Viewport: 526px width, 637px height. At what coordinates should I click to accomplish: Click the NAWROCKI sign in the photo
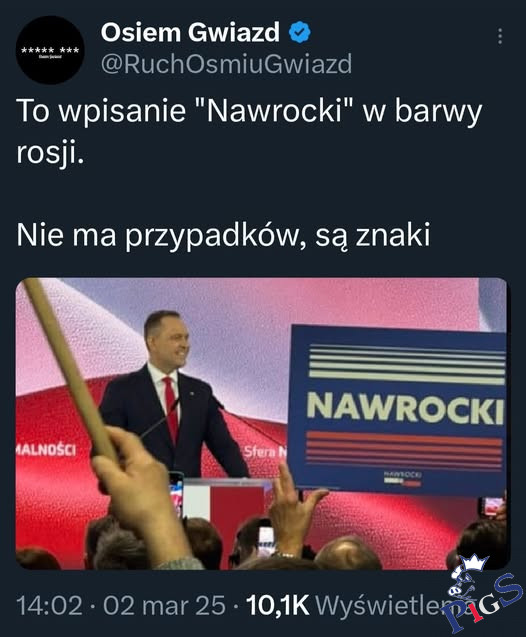(399, 410)
